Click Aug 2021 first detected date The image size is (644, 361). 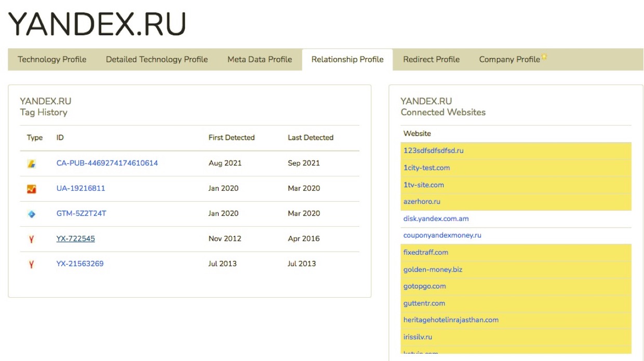pos(225,163)
